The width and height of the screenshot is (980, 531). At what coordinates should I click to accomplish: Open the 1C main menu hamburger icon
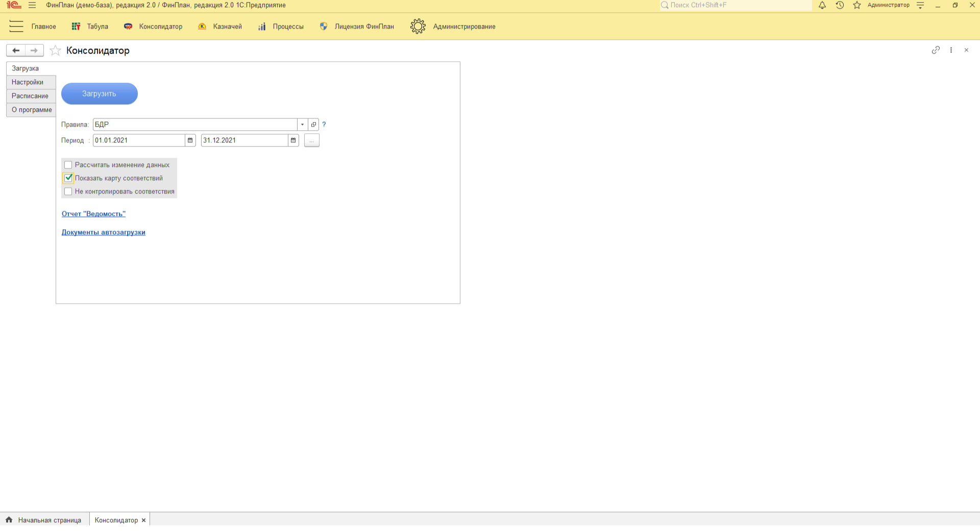click(32, 5)
